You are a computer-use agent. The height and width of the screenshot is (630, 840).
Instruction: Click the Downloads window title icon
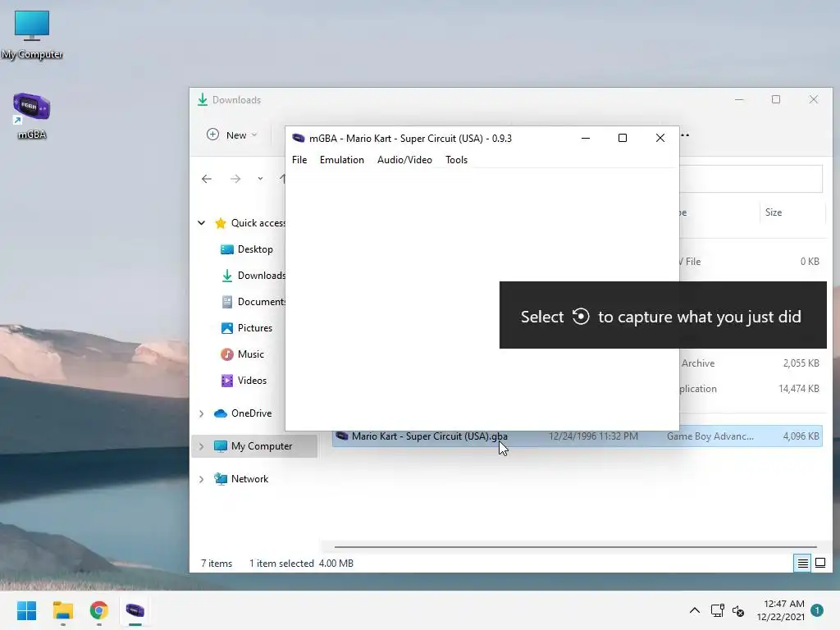[203, 99]
